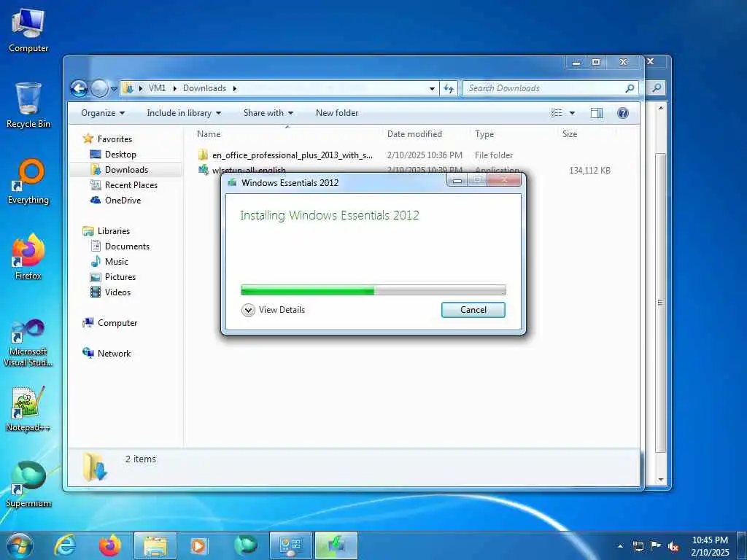Select Favorites in the navigation pane
Image resolution: width=747 pixels, height=560 pixels.
(x=115, y=139)
